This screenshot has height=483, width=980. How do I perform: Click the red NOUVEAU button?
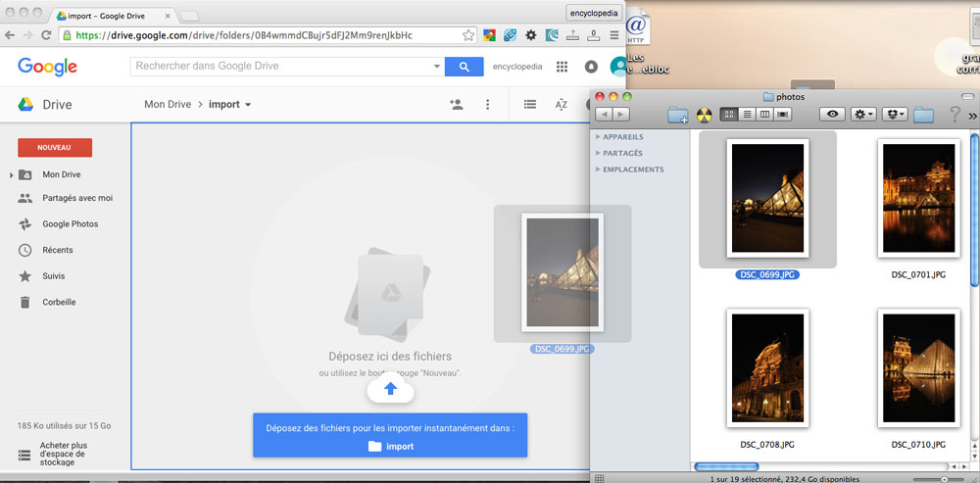pos(55,147)
